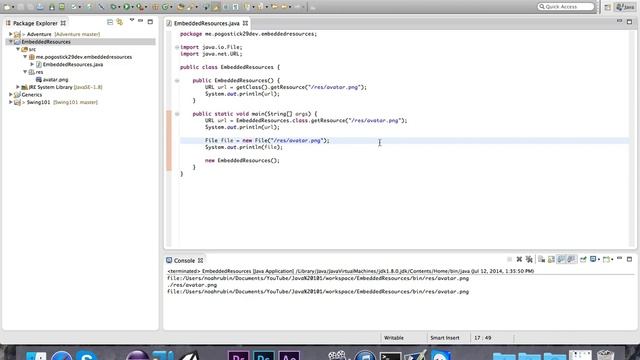Click the 'new EmbeddedResources();' code line
640x360 pixels.
point(242,160)
